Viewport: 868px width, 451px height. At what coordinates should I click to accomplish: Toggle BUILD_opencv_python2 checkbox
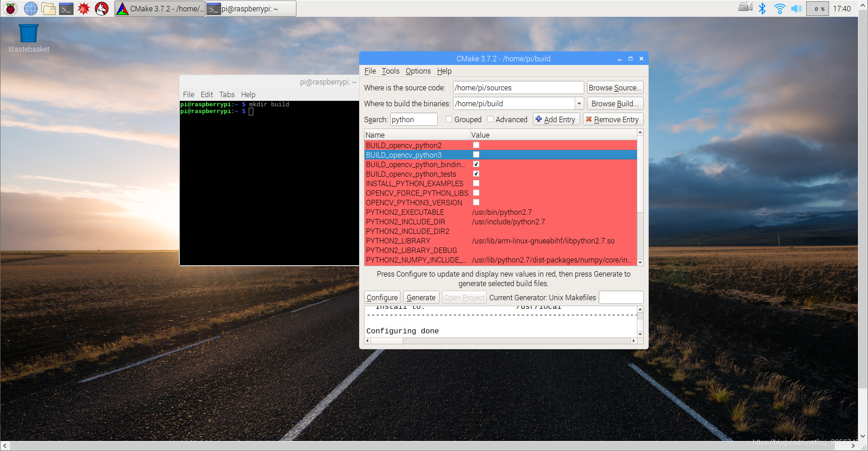(x=476, y=145)
